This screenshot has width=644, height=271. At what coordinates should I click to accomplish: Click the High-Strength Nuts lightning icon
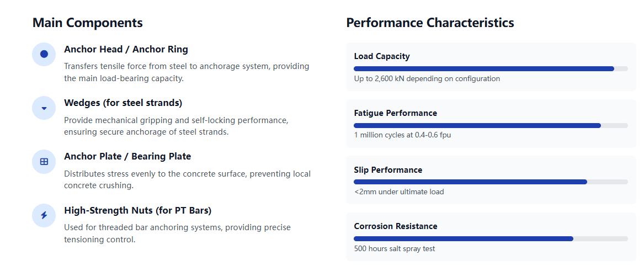tap(44, 215)
